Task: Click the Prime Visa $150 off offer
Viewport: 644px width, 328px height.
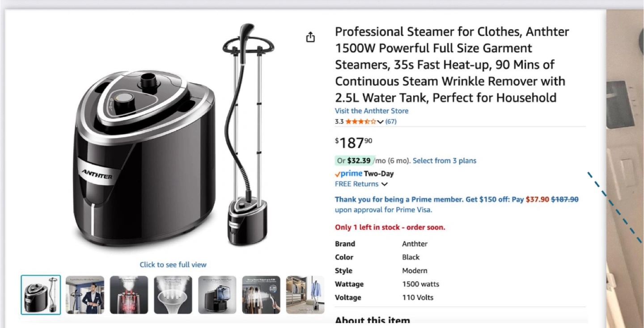Action: pyautogui.click(x=457, y=205)
